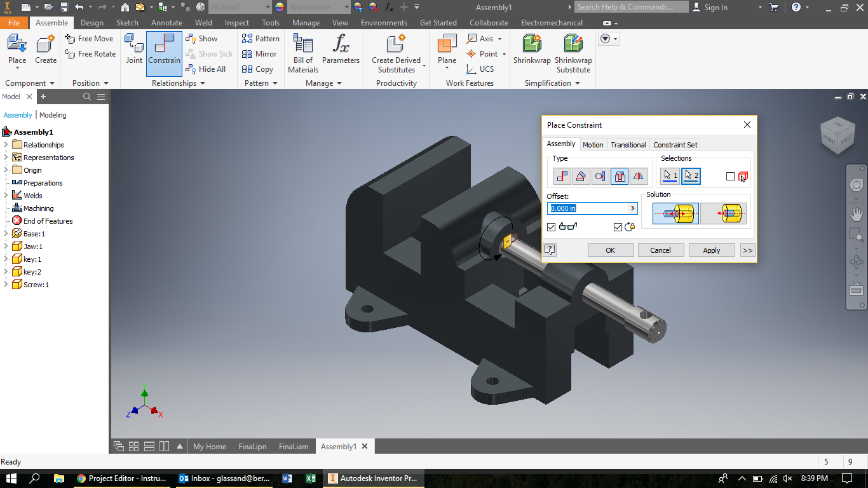Viewport: 868px width, 488px height.
Task: Toggle Lock Rotation checkbox
Action: 618,227
